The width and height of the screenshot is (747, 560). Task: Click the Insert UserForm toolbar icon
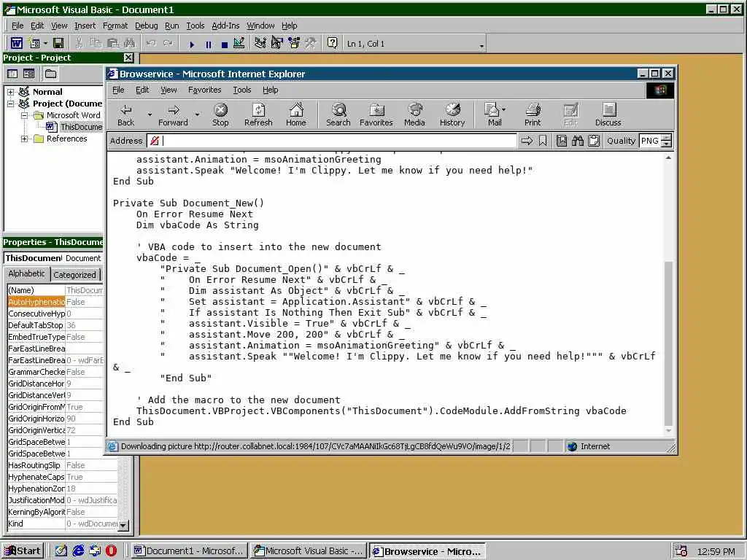coord(34,43)
